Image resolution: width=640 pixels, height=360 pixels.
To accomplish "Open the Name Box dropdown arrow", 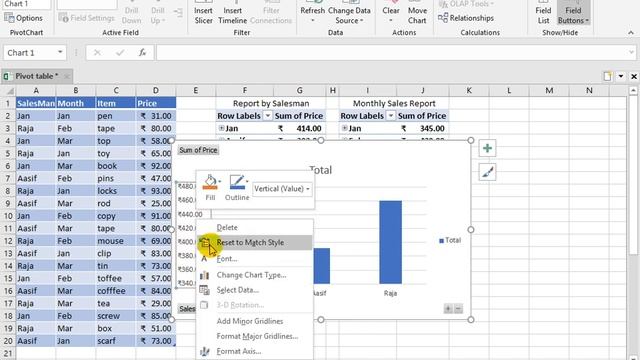I will pos(60,52).
